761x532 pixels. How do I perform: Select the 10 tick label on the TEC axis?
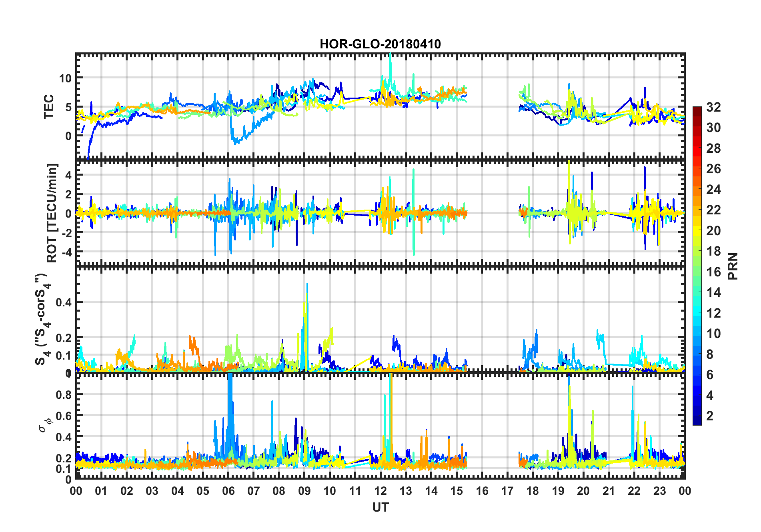(65, 78)
